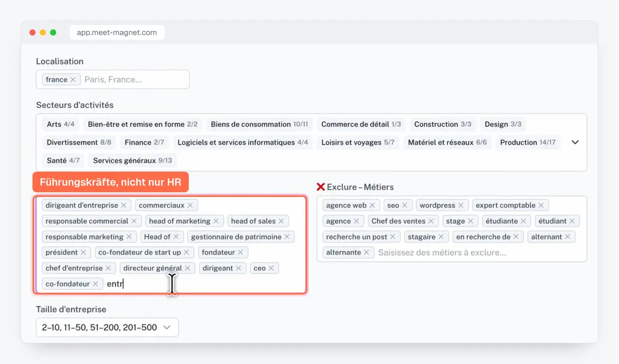Viewport: 619px width, 364px height.
Task: Remove the excluded stagaire tag
Action: [441, 237]
